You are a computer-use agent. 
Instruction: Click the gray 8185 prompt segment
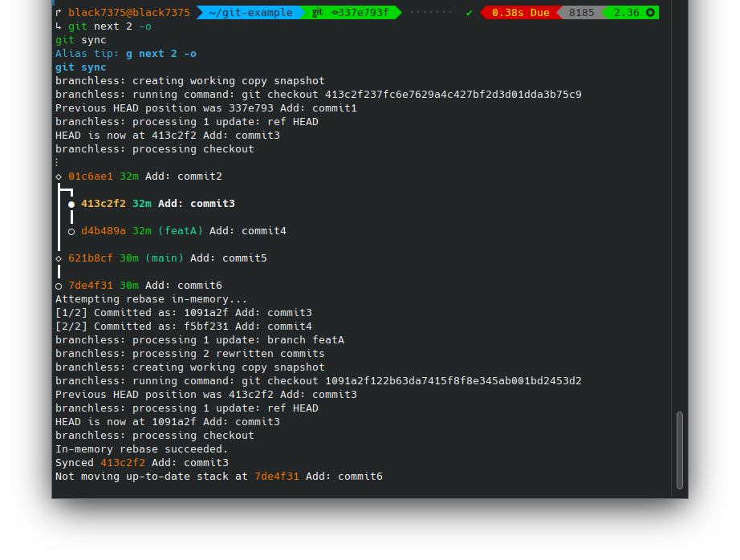pos(581,13)
